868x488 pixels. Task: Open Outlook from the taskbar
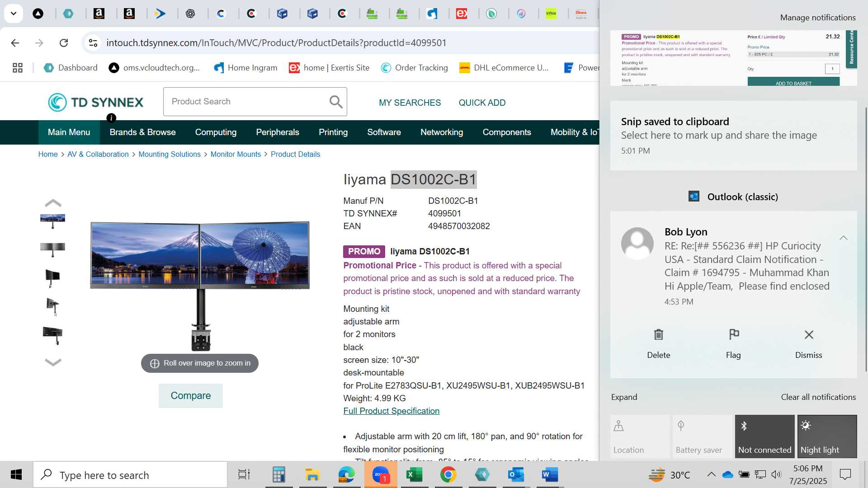pos(516,475)
